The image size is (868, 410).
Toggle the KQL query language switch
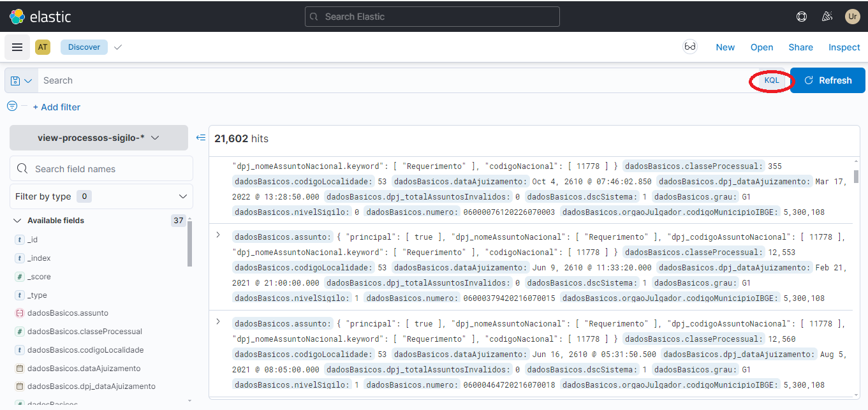(x=772, y=80)
